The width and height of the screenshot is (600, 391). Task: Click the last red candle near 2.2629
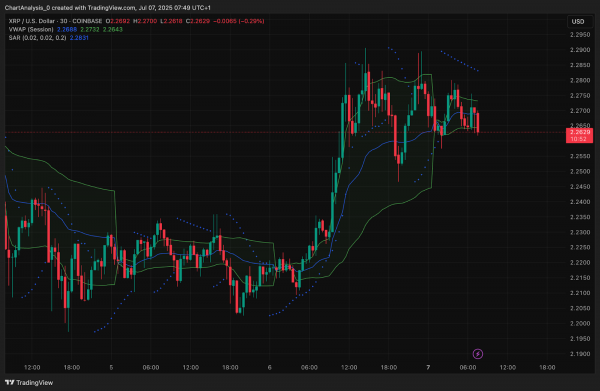click(x=478, y=123)
